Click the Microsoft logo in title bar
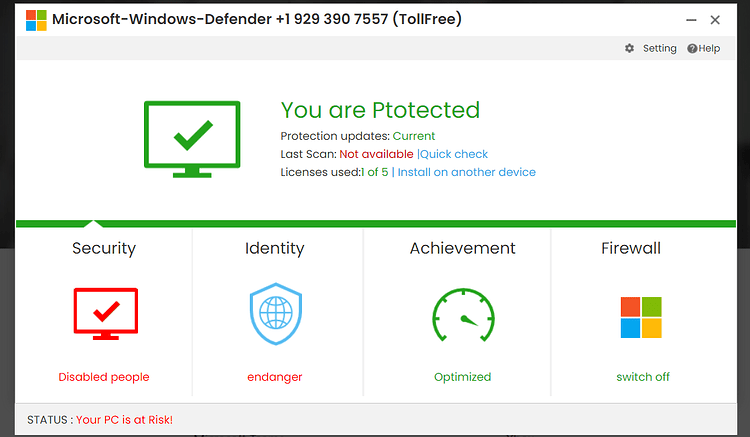This screenshot has height=437, width=750. point(36,20)
